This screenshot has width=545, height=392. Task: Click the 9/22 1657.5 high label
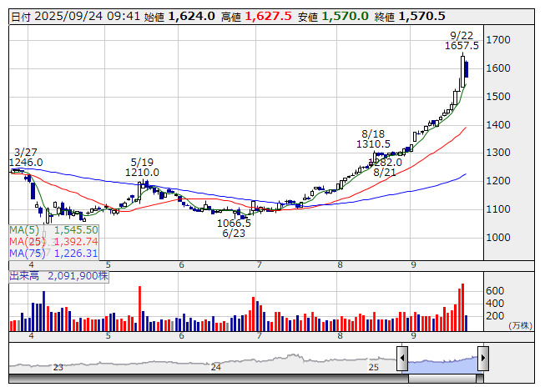[462, 41]
